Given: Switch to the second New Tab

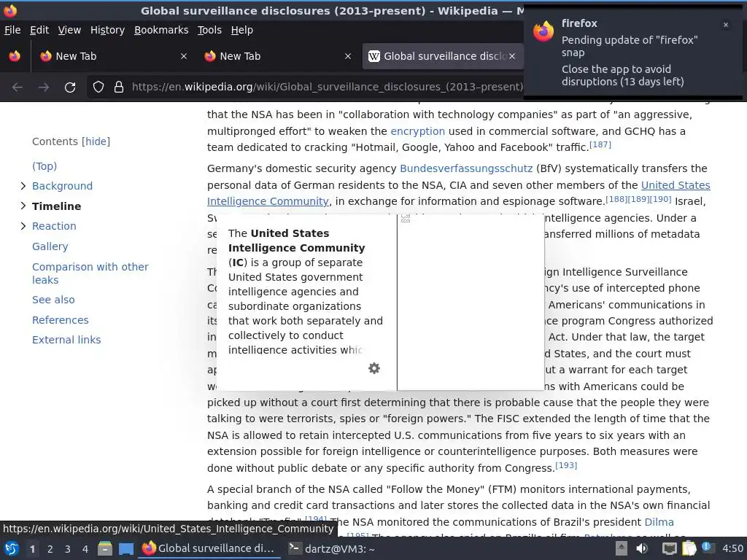Looking at the screenshot, I should (276, 56).
